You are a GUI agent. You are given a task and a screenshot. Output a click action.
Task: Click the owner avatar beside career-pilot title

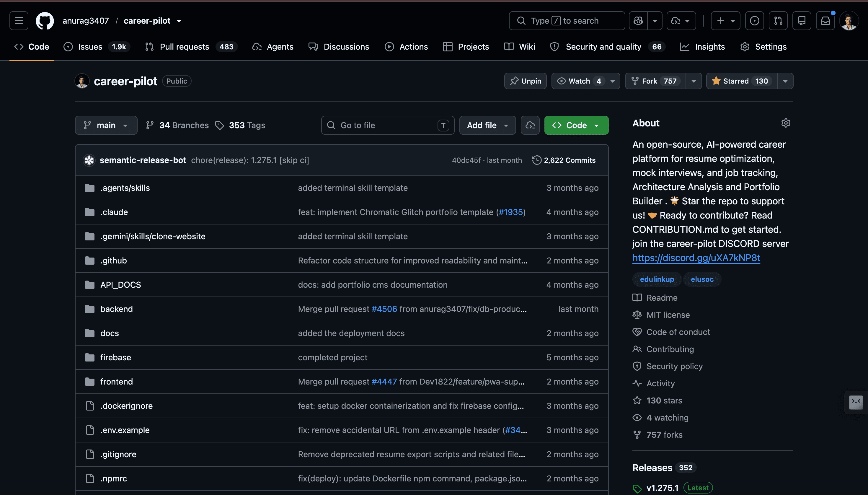coord(82,81)
